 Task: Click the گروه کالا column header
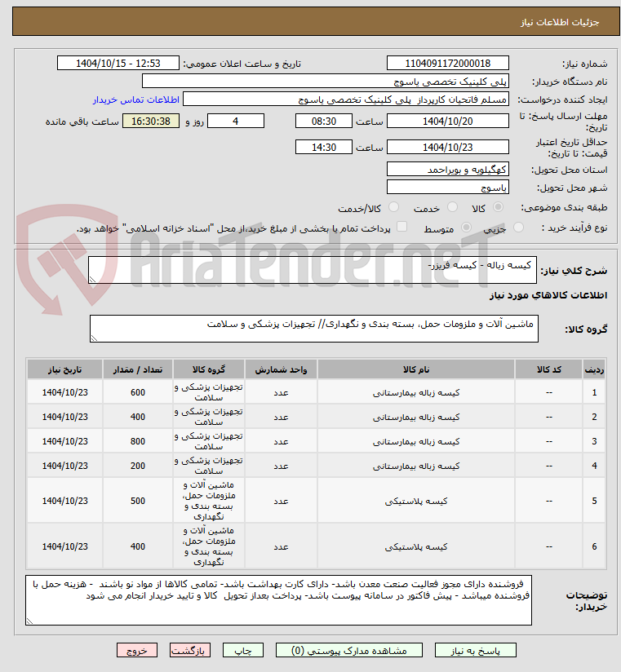coord(208,369)
